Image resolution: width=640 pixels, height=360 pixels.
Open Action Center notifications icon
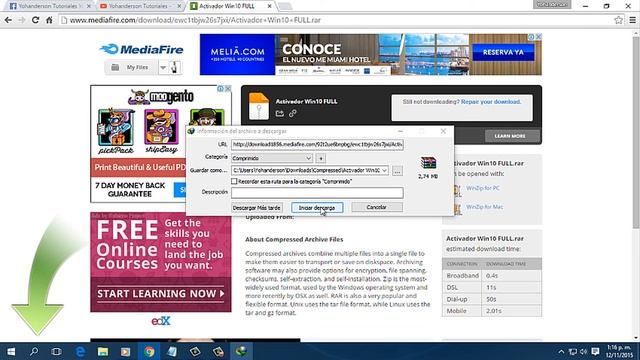click(596, 352)
